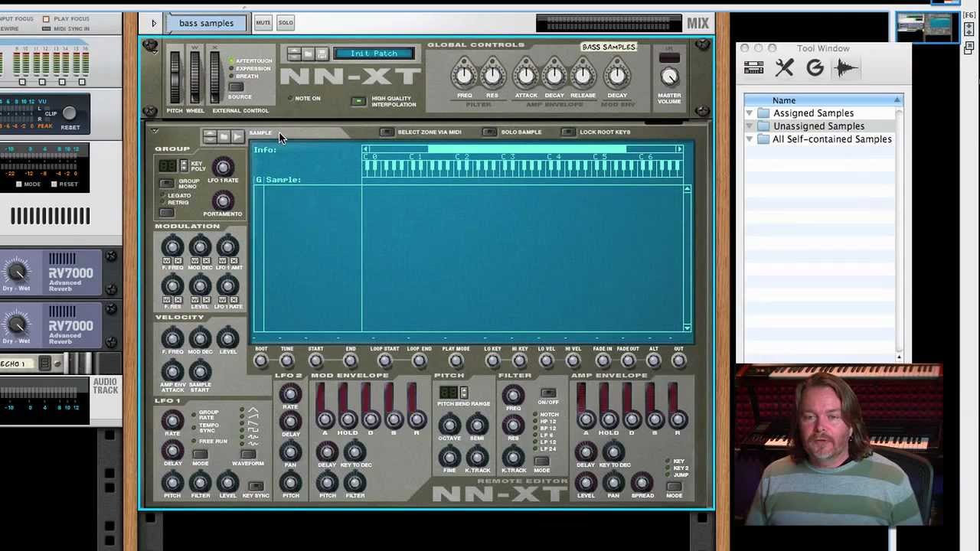Collapse the Assigned Samples folder
The height and width of the screenshot is (551, 980).
point(750,113)
